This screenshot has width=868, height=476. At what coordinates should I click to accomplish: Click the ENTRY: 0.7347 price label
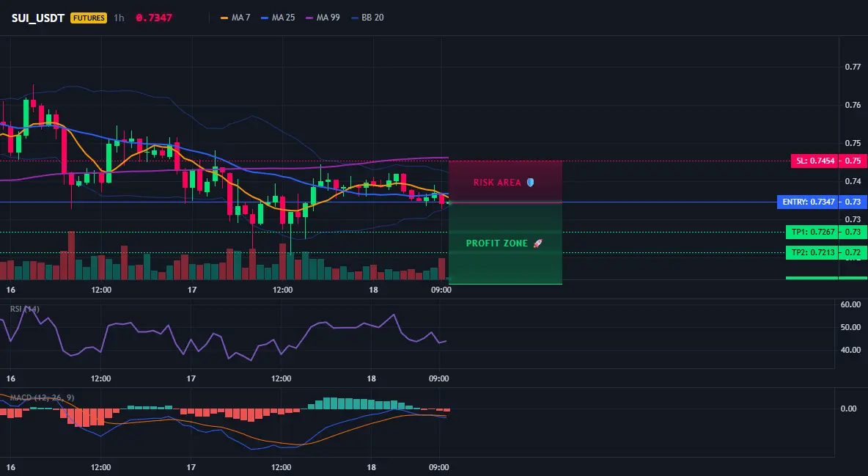coord(808,202)
